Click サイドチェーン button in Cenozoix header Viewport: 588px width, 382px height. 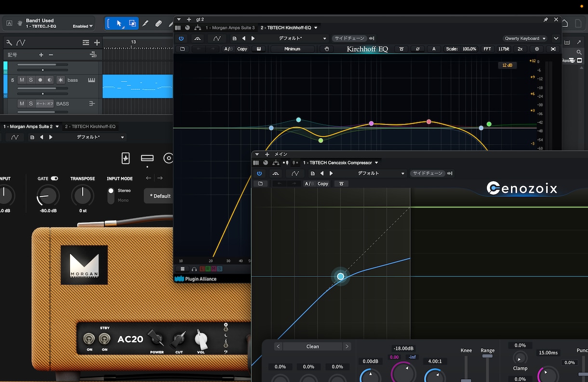pyautogui.click(x=427, y=174)
